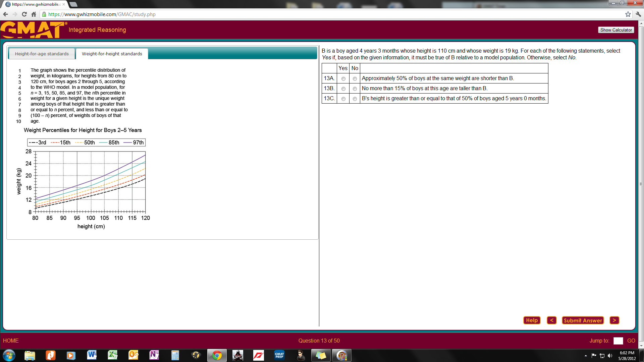Click the browser home icon
The height and width of the screenshot is (362, 644).
34,14
